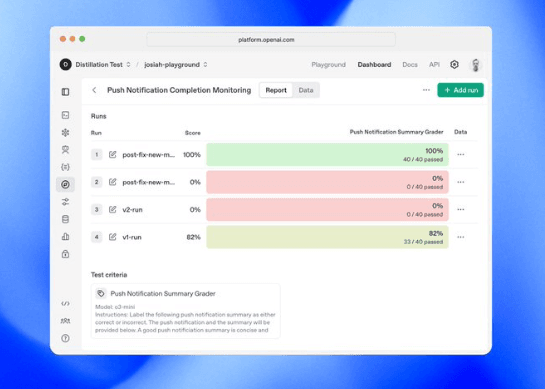Expand the Distillation Test organization switcher
This screenshot has width=545, height=389.
point(128,65)
